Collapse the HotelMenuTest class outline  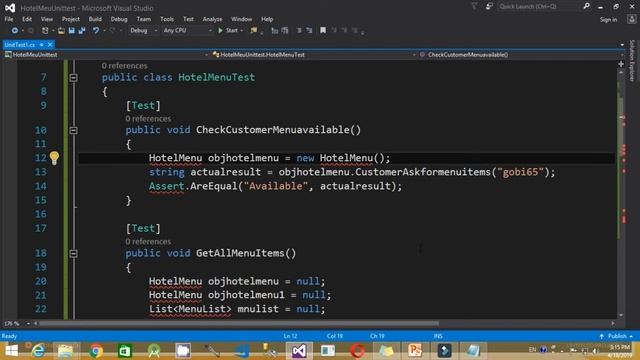pos(73,78)
